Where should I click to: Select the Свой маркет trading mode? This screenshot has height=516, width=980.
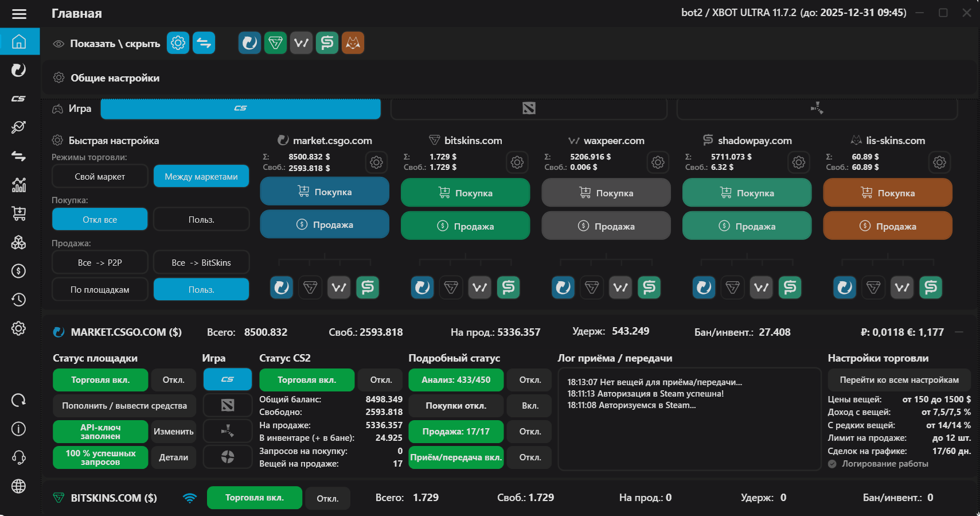tap(100, 176)
